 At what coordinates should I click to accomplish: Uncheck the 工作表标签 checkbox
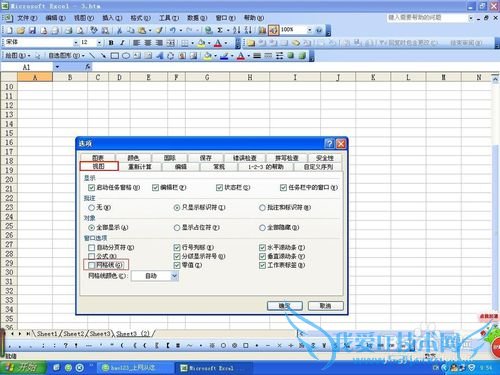click(x=262, y=265)
